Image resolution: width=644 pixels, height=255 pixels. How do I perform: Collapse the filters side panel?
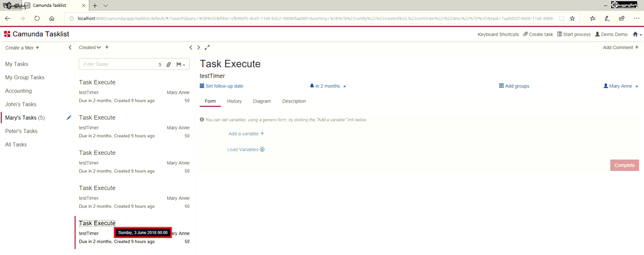point(70,48)
